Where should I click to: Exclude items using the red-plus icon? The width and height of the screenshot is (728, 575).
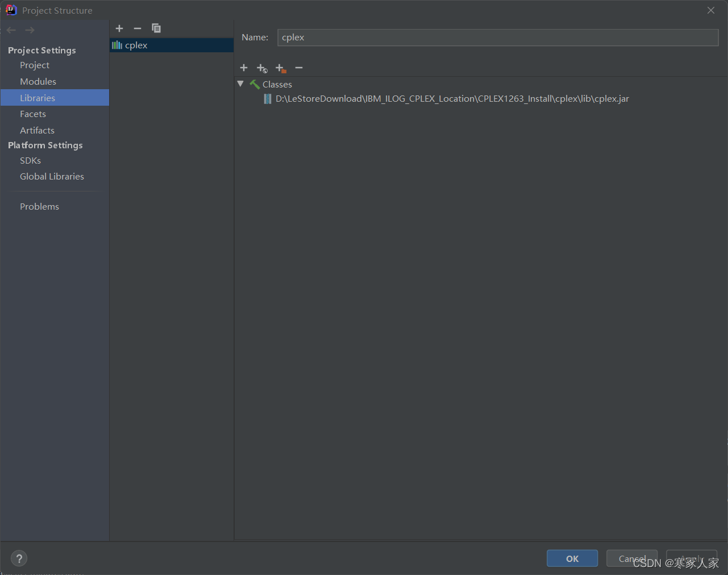(x=281, y=68)
